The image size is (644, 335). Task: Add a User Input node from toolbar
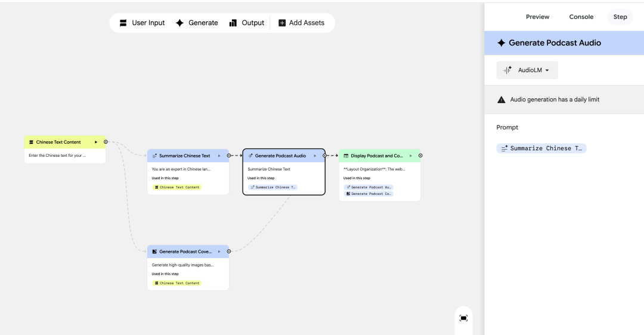[142, 23]
